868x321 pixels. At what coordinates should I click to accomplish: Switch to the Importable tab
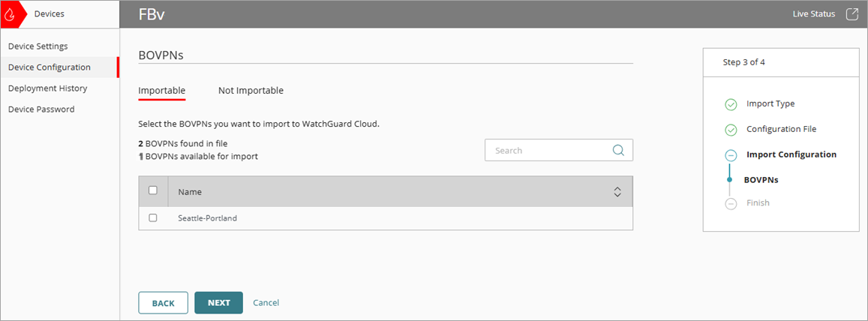161,91
